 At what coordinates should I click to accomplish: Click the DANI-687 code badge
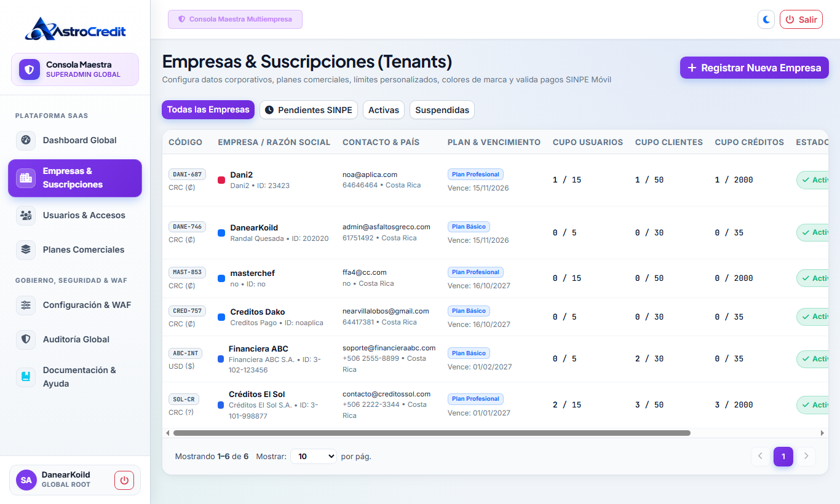pyautogui.click(x=188, y=175)
